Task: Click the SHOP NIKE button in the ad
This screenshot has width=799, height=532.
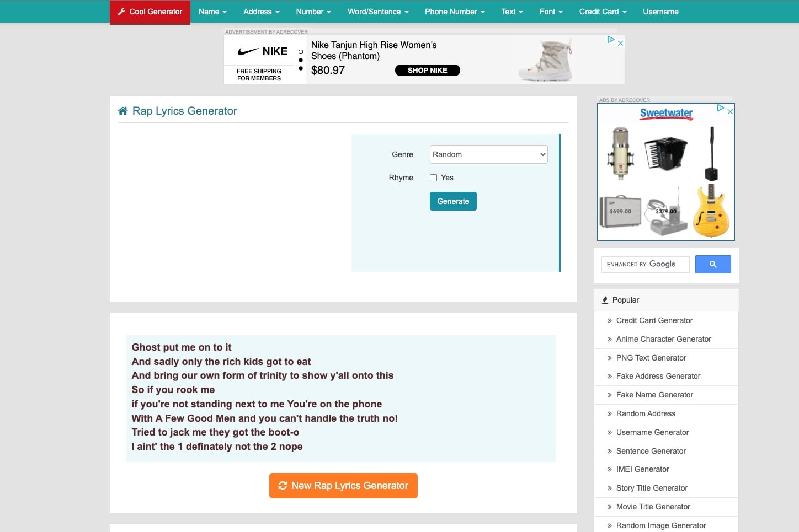Action: 427,70
